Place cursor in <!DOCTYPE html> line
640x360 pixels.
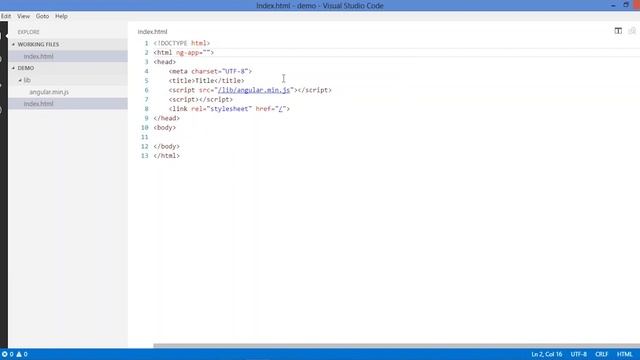(182, 43)
